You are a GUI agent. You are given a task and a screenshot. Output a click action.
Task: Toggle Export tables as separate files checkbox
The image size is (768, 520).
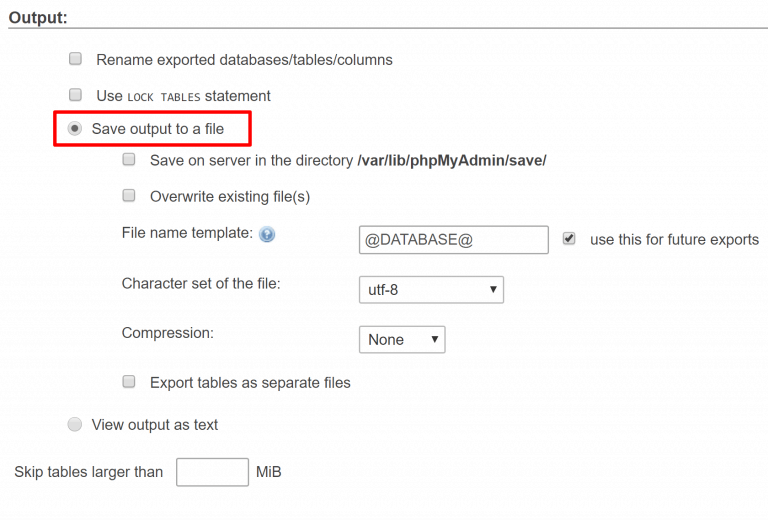click(x=128, y=382)
